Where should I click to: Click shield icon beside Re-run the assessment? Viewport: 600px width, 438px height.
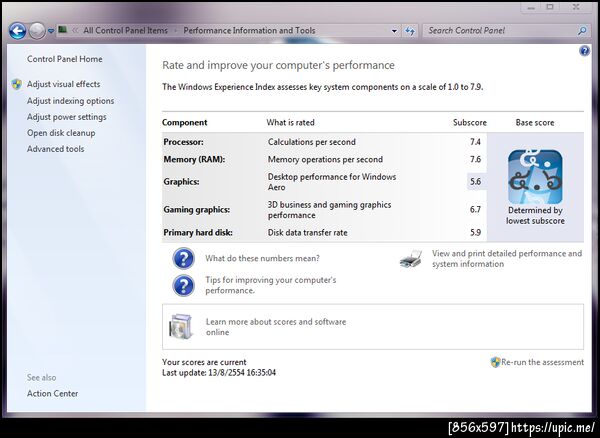pyautogui.click(x=495, y=362)
